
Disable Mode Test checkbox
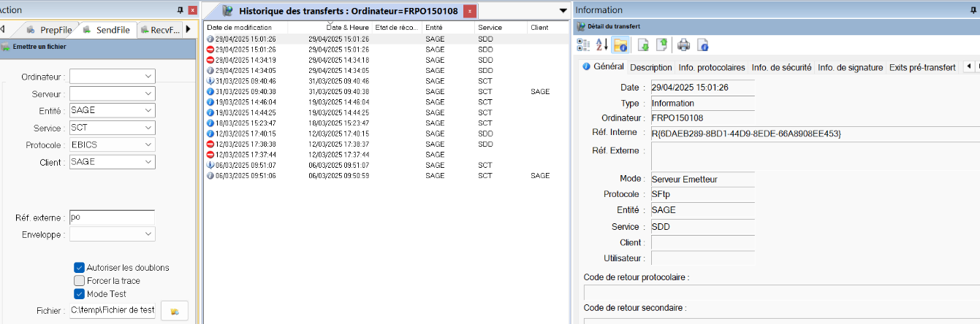point(80,294)
